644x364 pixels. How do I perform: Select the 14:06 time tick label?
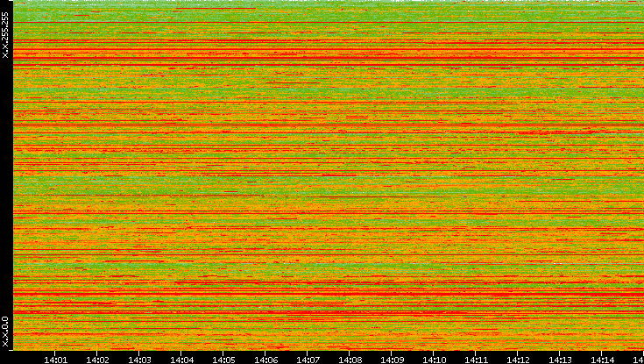265,360
